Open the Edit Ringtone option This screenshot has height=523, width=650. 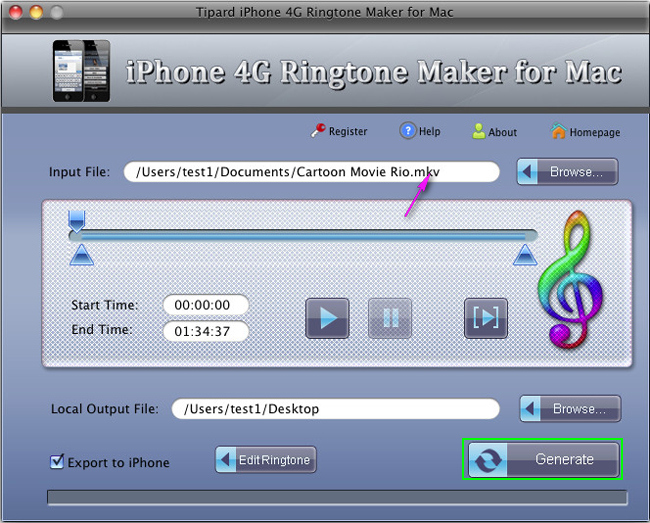[266, 459]
